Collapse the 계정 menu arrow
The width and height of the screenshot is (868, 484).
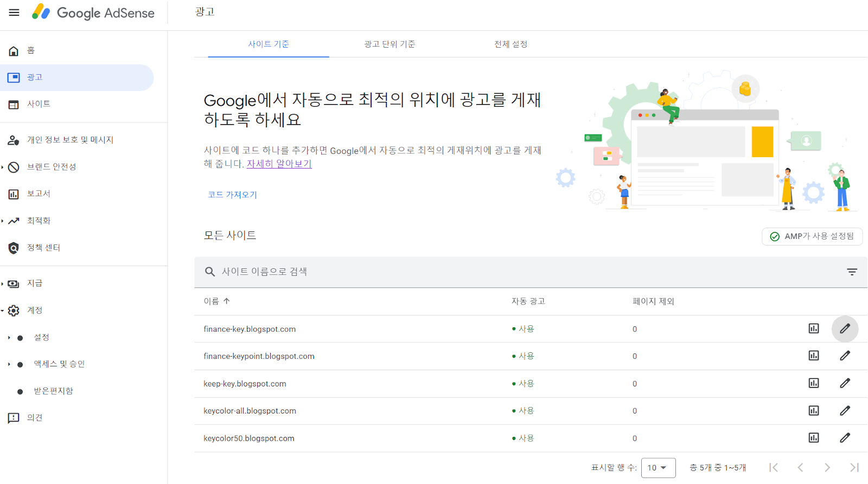tap(2, 311)
